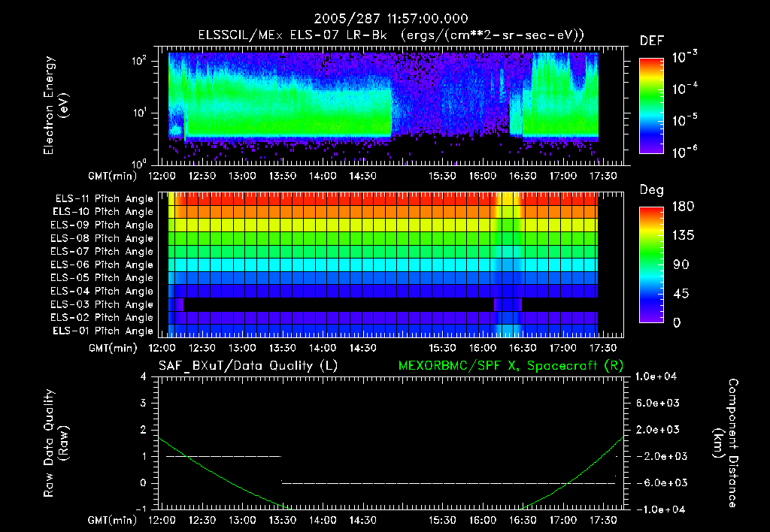Click 17:00 on the bottom plot time axis
The image size is (770, 532).
click(562, 520)
